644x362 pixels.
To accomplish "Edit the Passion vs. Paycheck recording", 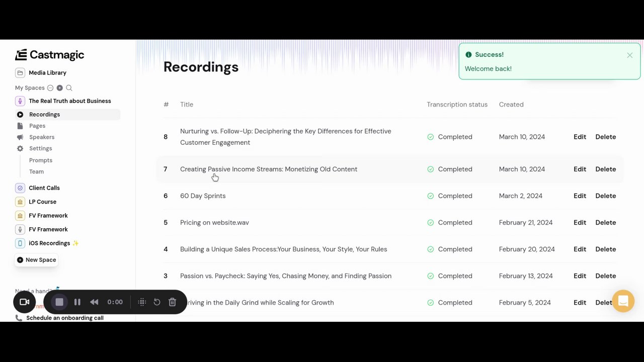I will click(580, 276).
